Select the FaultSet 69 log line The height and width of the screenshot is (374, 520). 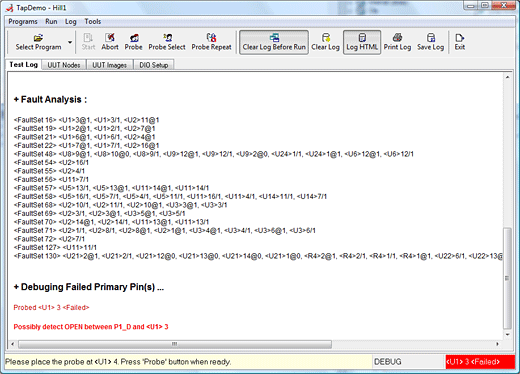[x=99, y=213]
